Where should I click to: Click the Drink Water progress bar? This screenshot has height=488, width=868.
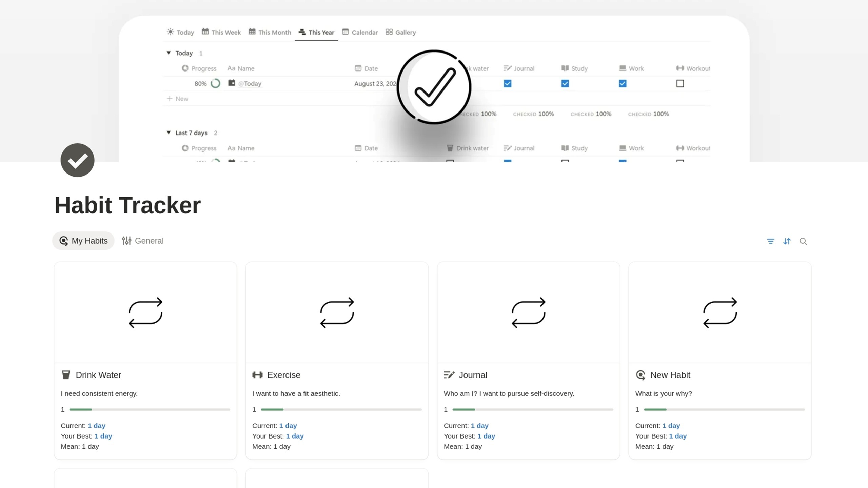150,409
